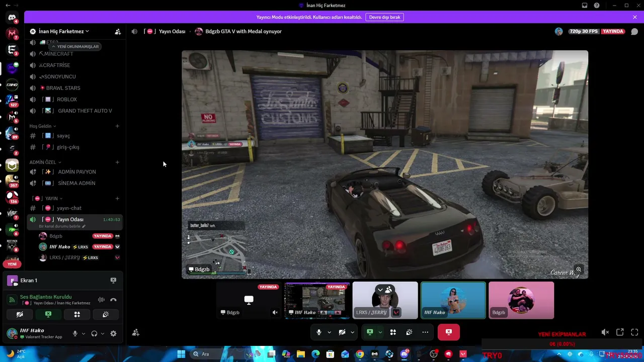
Task: Open activities icon in voice panel
Action: coord(77,314)
